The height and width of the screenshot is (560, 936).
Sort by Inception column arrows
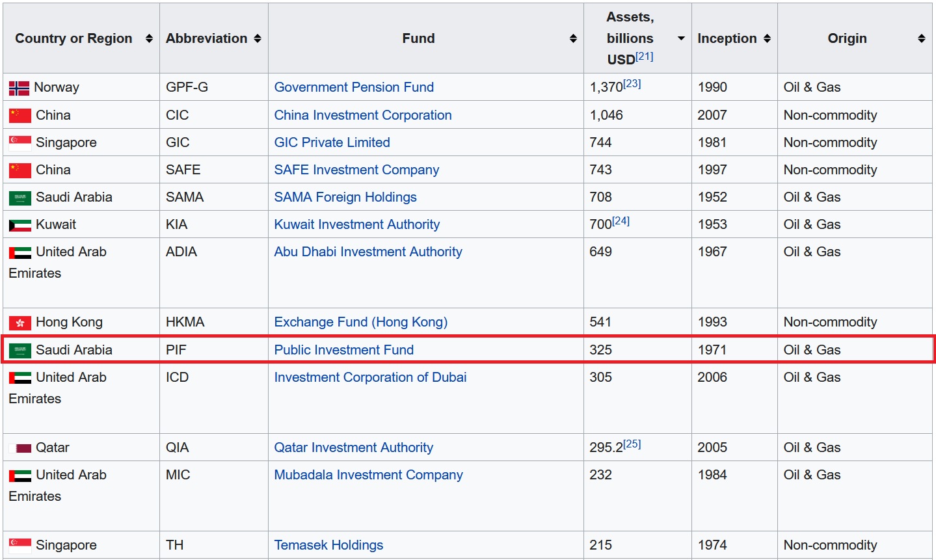pos(767,38)
